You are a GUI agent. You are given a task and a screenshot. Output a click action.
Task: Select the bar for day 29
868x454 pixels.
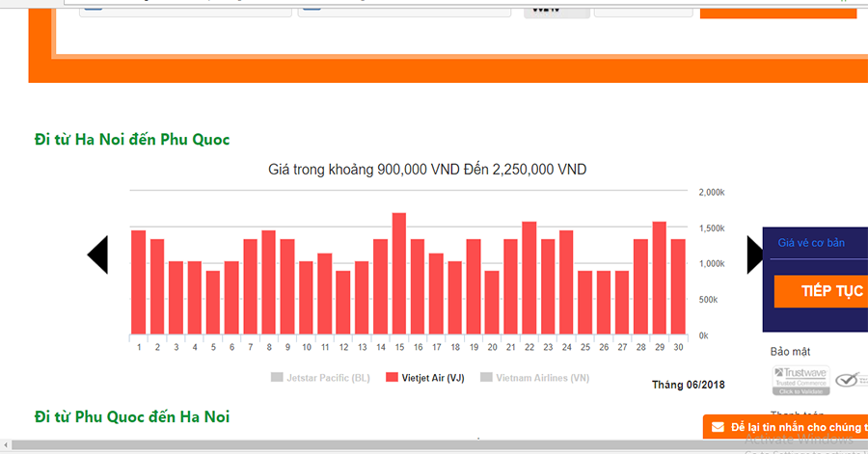click(x=660, y=279)
